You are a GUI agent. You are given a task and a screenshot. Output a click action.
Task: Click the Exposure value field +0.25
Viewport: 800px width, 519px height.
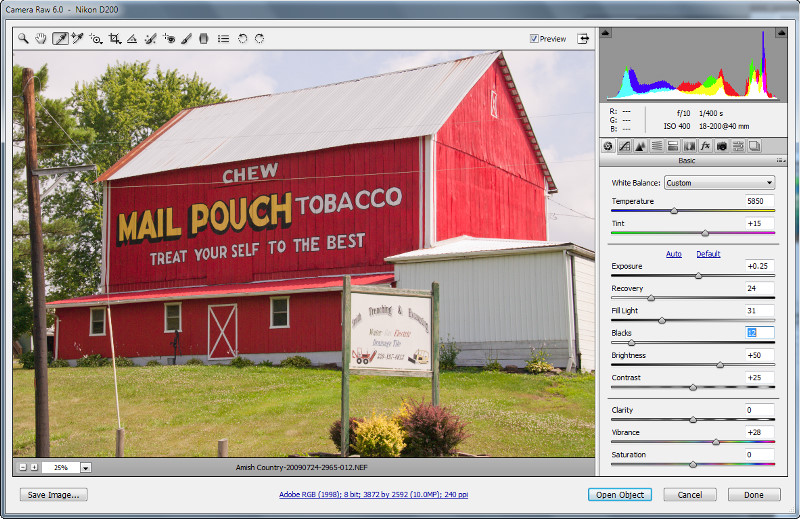tap(759, 266)
